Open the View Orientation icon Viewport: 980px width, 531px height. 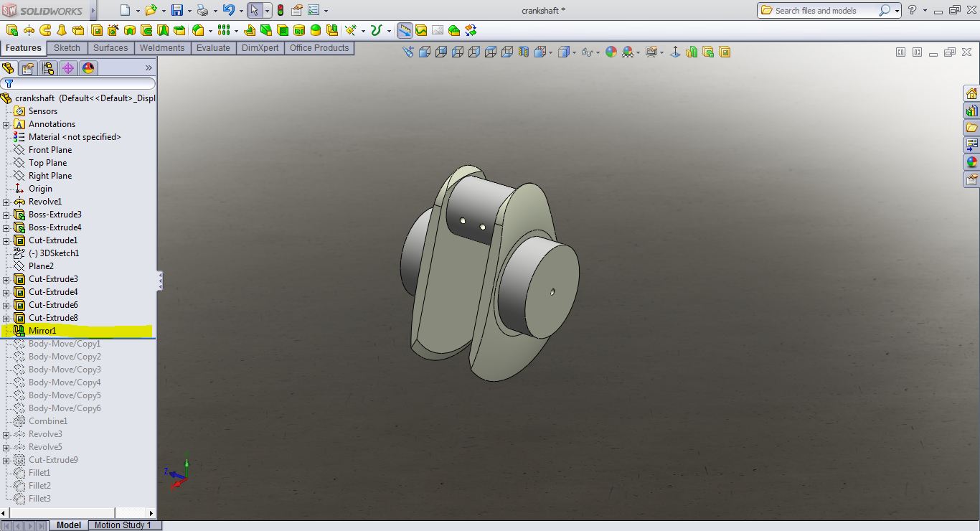540,52
